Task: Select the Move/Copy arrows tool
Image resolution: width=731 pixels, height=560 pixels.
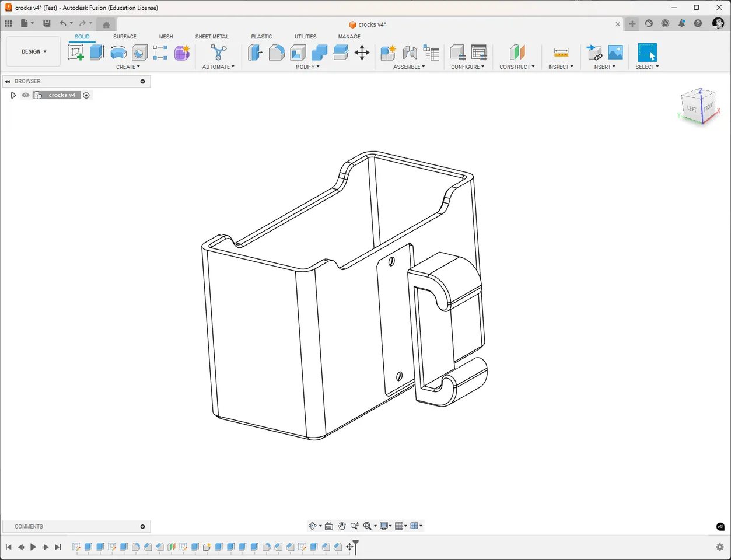Action: pos(362,52)
